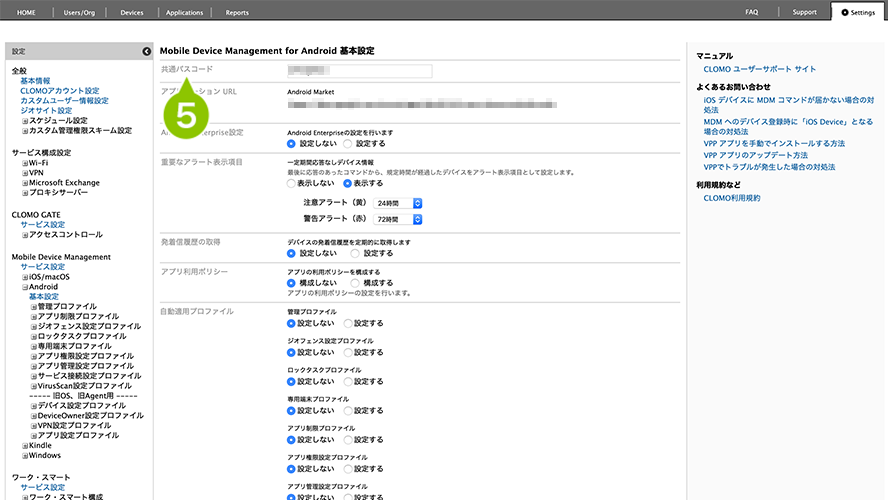Open VPP アプリのアップデート方法 link
Screen dimensions: 889x500
pyautogui.click(x=756, y=155)
